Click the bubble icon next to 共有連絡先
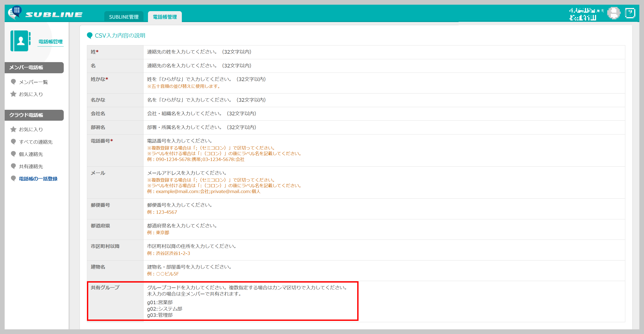The height and width of the screenshot is (334, 644). click(x=13, y=166)
